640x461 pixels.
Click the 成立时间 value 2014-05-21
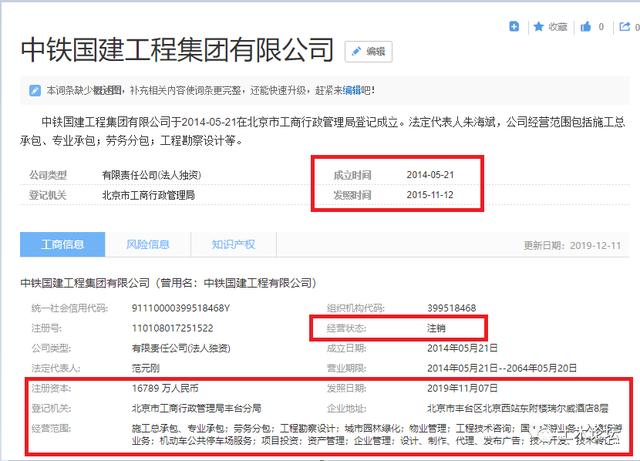click(430, 175)
